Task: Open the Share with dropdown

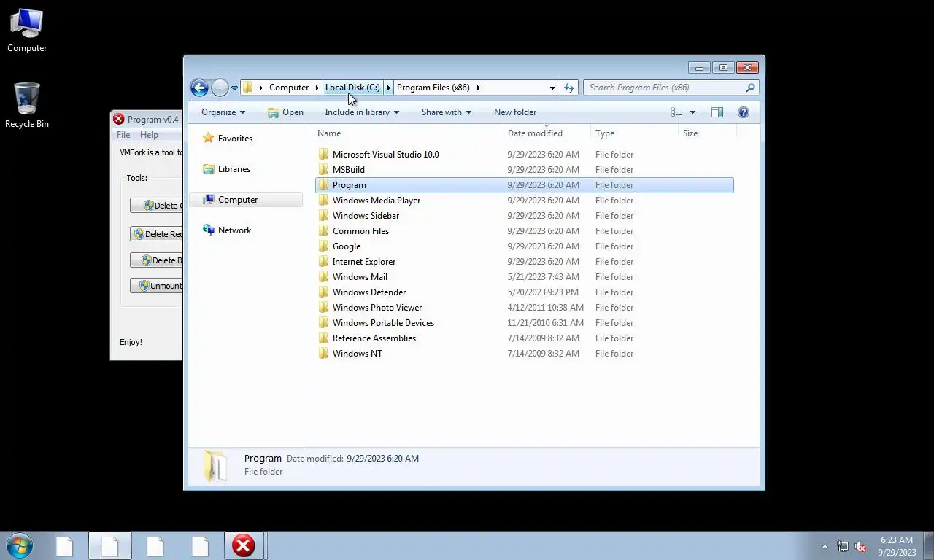Action: pyautogui.click(x=447, y=112)
